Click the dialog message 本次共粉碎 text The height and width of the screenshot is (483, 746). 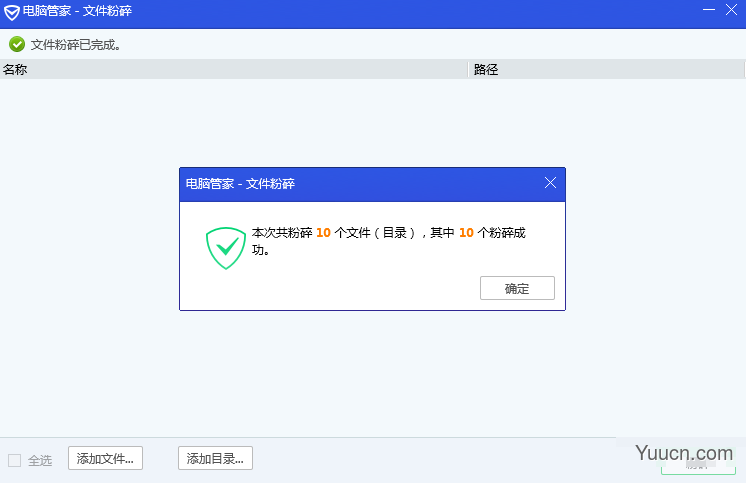pos(388,241)
